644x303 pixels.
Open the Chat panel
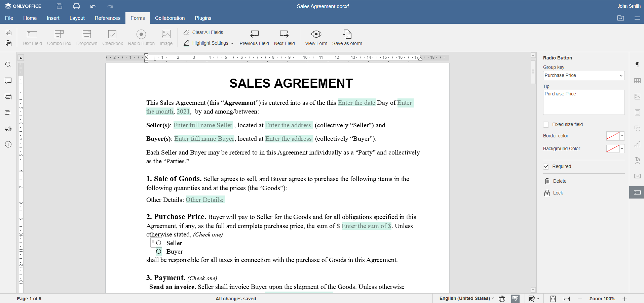click(8, 96)
